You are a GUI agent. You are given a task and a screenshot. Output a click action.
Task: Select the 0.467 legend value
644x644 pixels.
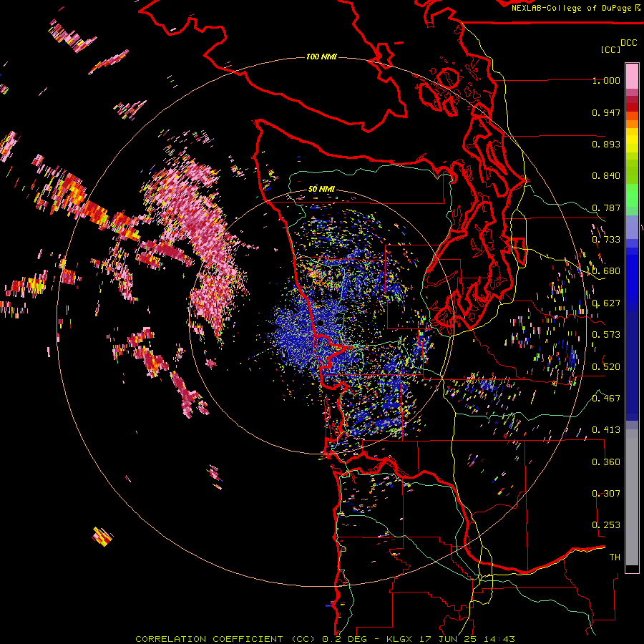click(606, 399)
